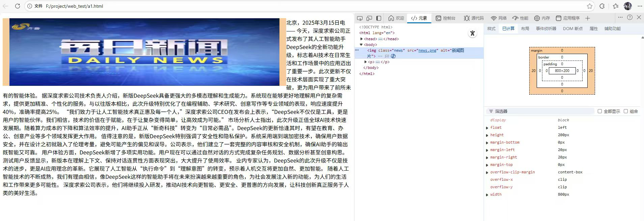The image size is (644, 221).
Task: Expand the float computed property
Action: [487, 128]
